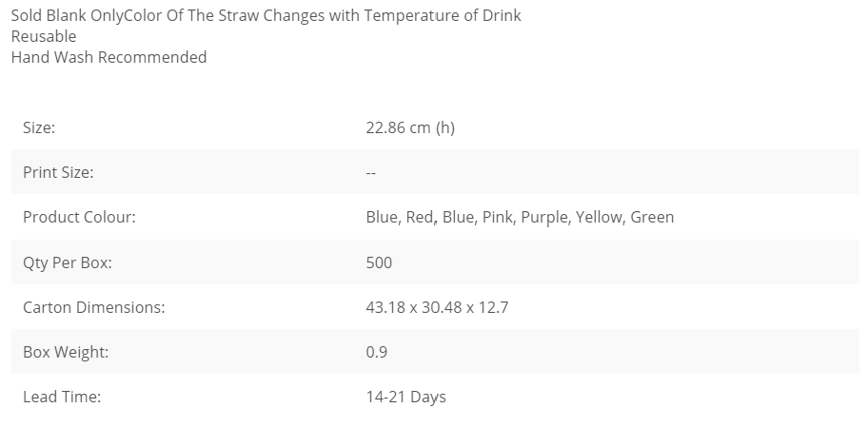Viewport: 868px width, 447px height.
Task: Select the product colour list text
Action: click(x=520, y=218)
